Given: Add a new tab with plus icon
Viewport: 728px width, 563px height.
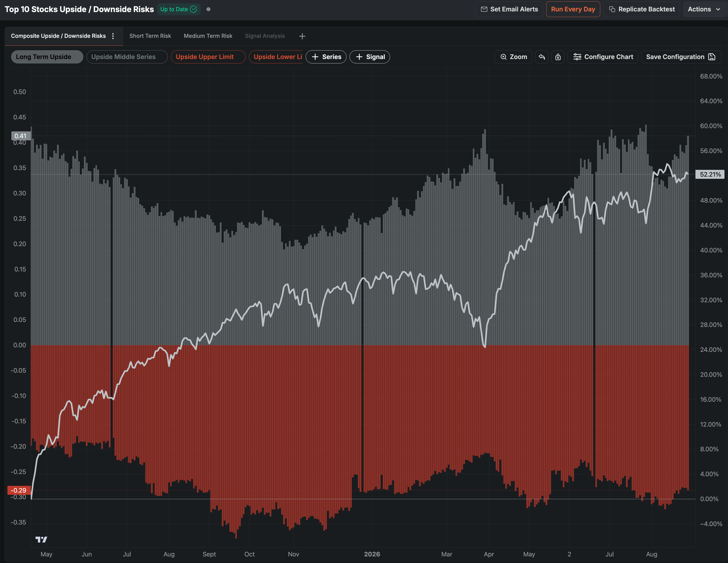Looking at the screenshot, I should [302, 36].
